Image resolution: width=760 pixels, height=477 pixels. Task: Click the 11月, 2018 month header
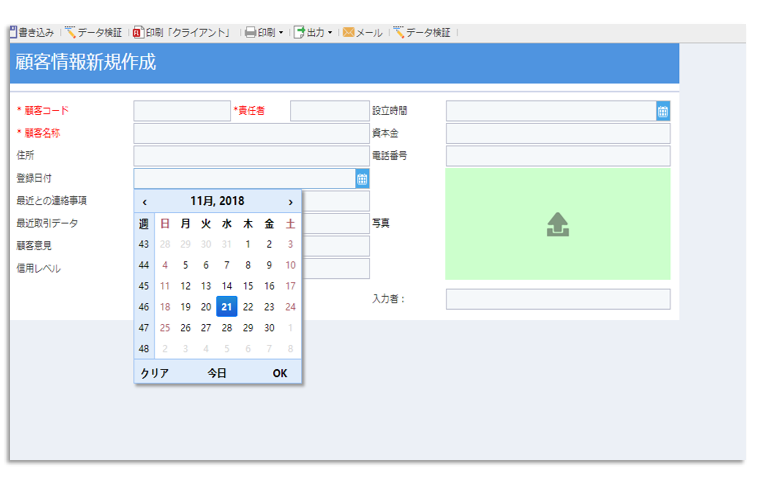click(217, 201)
